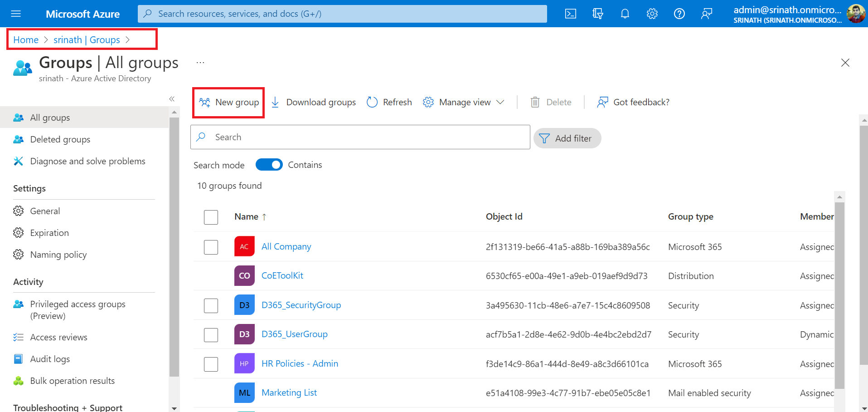Open the Help question mark icon
The width and height of the screenshot is (868, 412).
(x=679, y=14)
